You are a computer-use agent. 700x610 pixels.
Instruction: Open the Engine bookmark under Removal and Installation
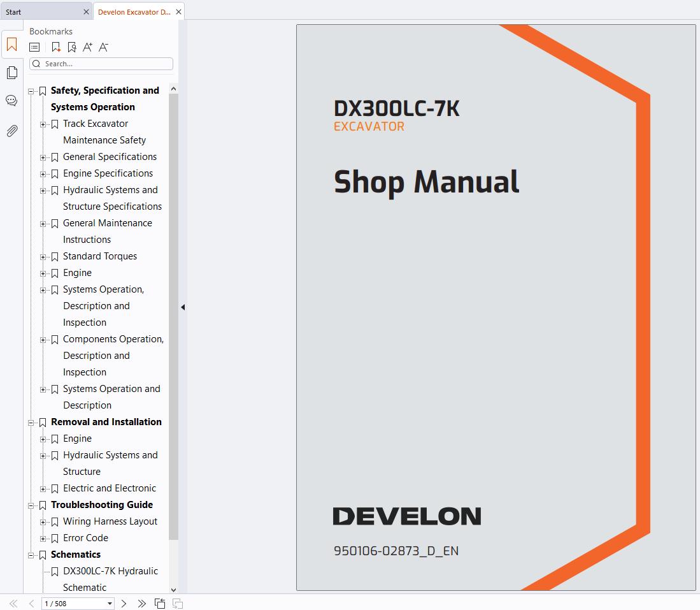click(x=77, y=439)
